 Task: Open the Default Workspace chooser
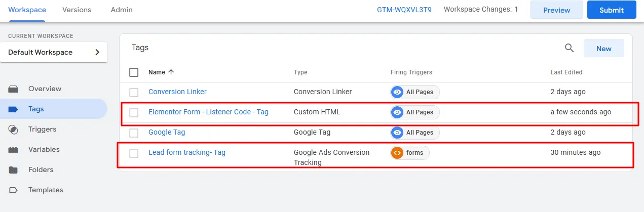pos(54,52)
